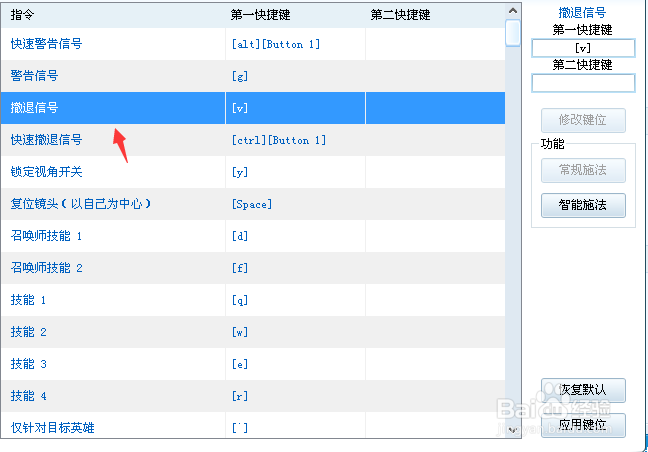Image resolution: width=648 pixels, height=452 pixels.
Task: Select the 快速警告信号 command row
Action: pos(253,44)
